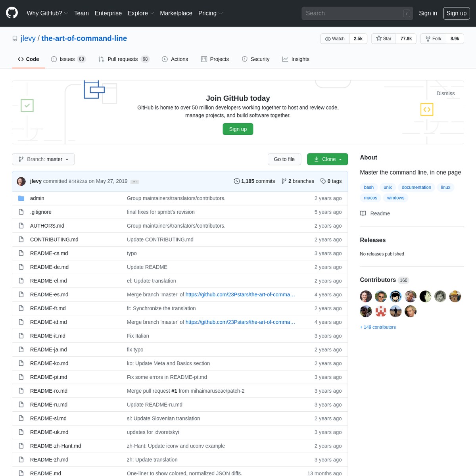Open the jlevy owner link
This screenshot has height=476, width=476.
[28, 38]
